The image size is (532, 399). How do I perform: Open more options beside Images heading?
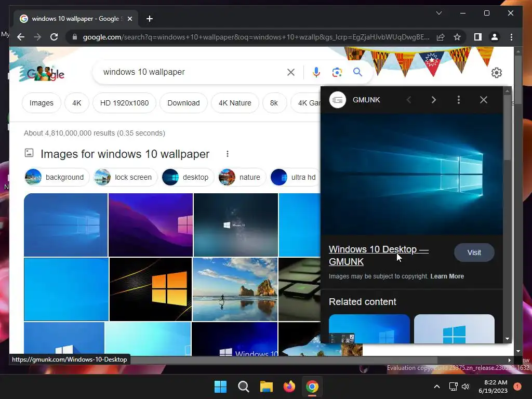click(228, 154)
